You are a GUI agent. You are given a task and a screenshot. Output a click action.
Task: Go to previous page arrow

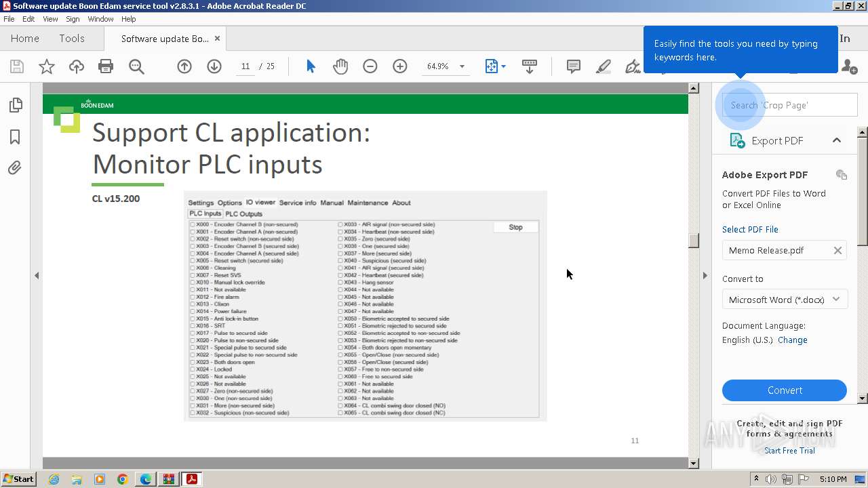click(184, 66)
